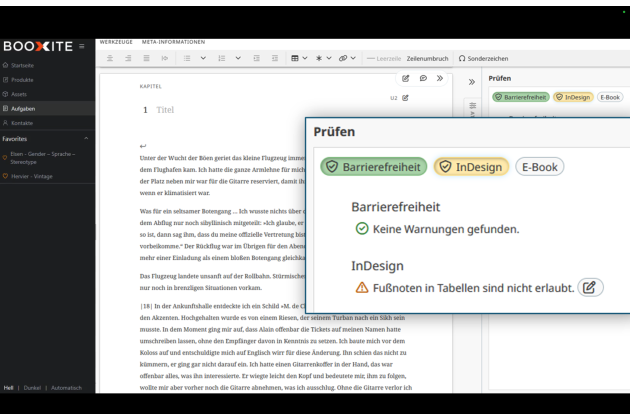The width and height of the screenshot is (630, 420).
Task: Click the warning text 'Fußnoten in Tabellen sind nicht erlaubt.'
Action: (x=473, y=288)
